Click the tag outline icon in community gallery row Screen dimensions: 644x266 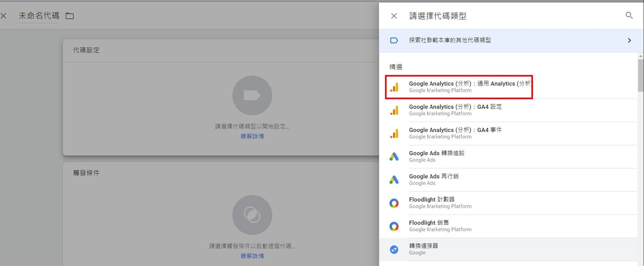(x=394, y=40)
